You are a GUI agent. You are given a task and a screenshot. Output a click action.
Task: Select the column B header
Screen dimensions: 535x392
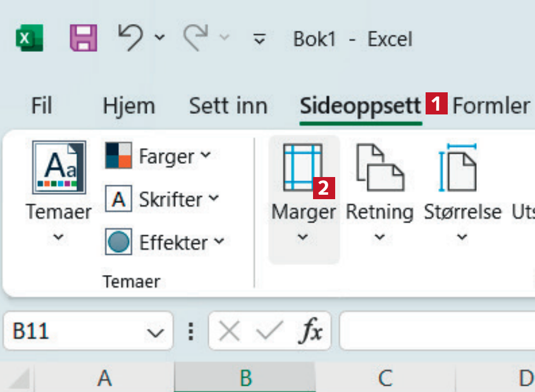point(245,378)
